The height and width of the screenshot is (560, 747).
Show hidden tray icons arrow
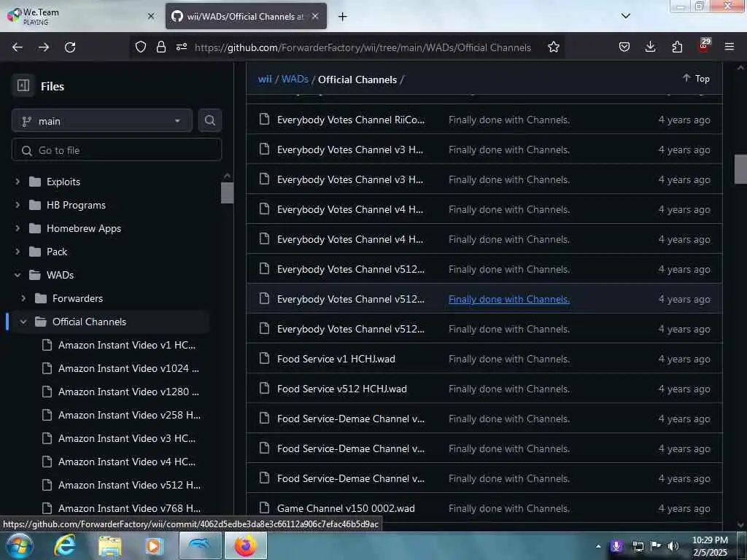coord(598,546)
